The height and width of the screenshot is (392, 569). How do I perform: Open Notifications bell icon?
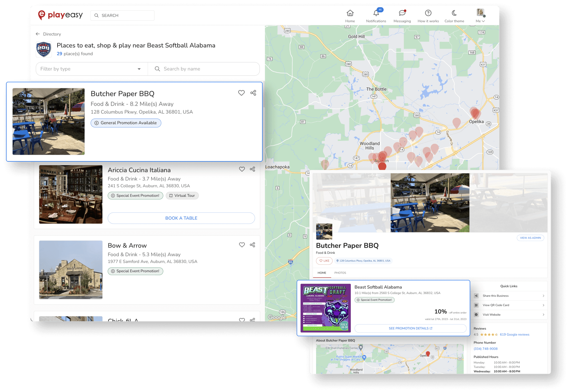coord(376,13)
